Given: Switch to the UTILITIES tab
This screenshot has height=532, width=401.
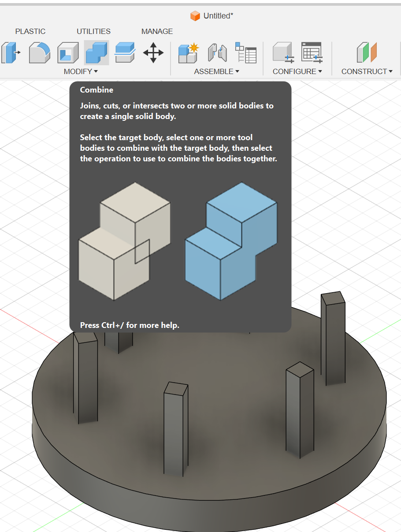Looking at the screenshot, I should pos(93,31).
